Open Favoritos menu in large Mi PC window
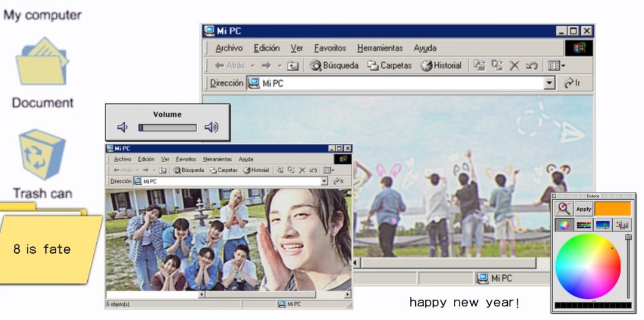 (330, 48)
